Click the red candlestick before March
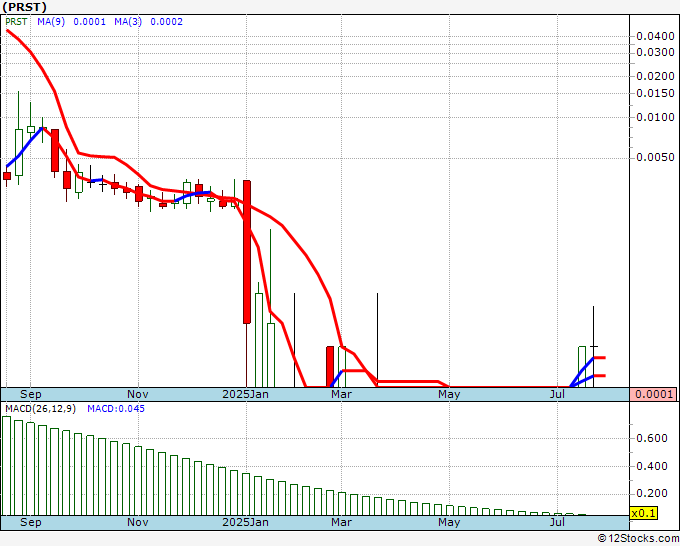Screen dimensions: 680x546 tap(330, 366)
